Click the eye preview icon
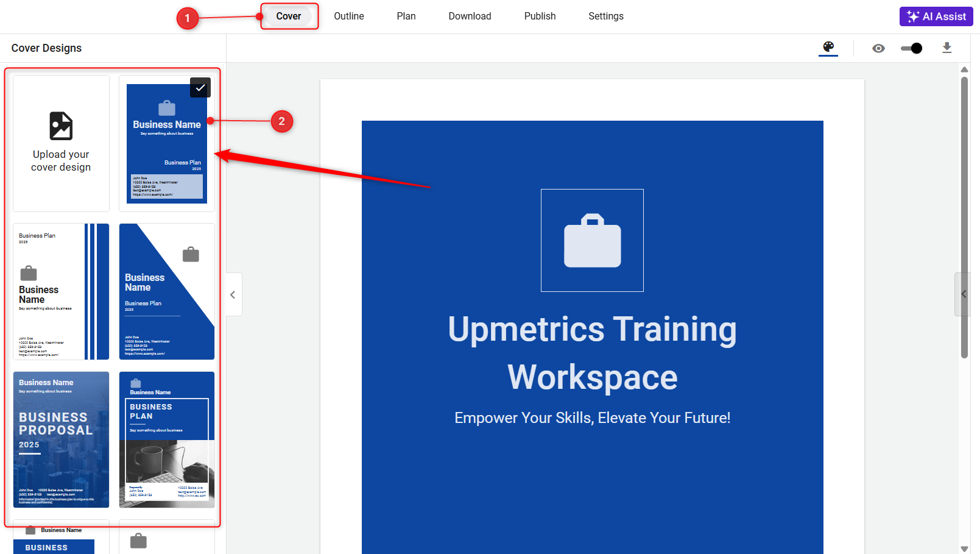 [x=878, y=48]
